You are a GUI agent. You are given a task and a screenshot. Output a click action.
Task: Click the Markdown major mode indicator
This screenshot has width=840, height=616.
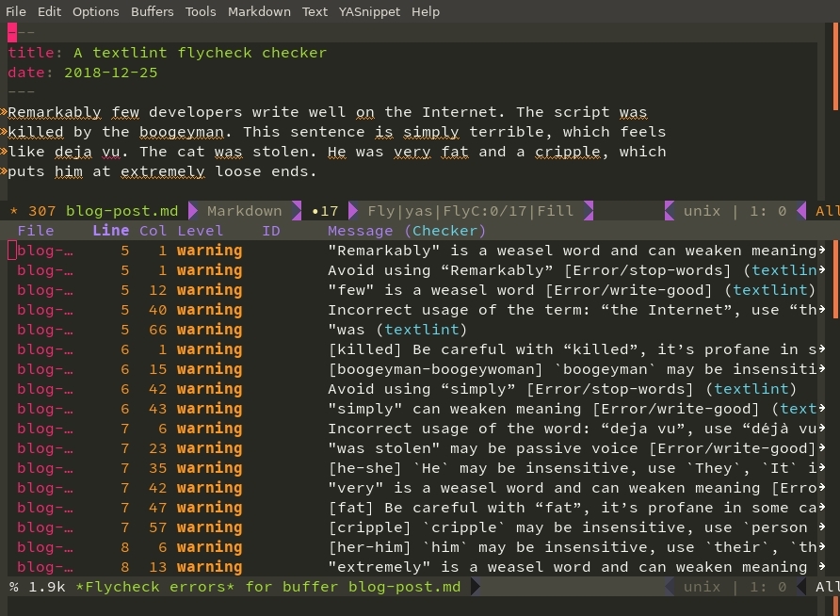pyautogui.click(x=244, y=211)
